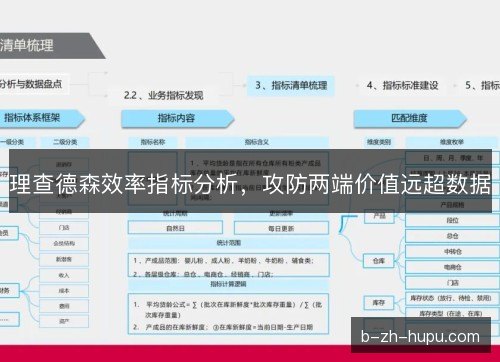Click the '自然日' value box
Screen dimensions: 500x362
tap(175, 229)
